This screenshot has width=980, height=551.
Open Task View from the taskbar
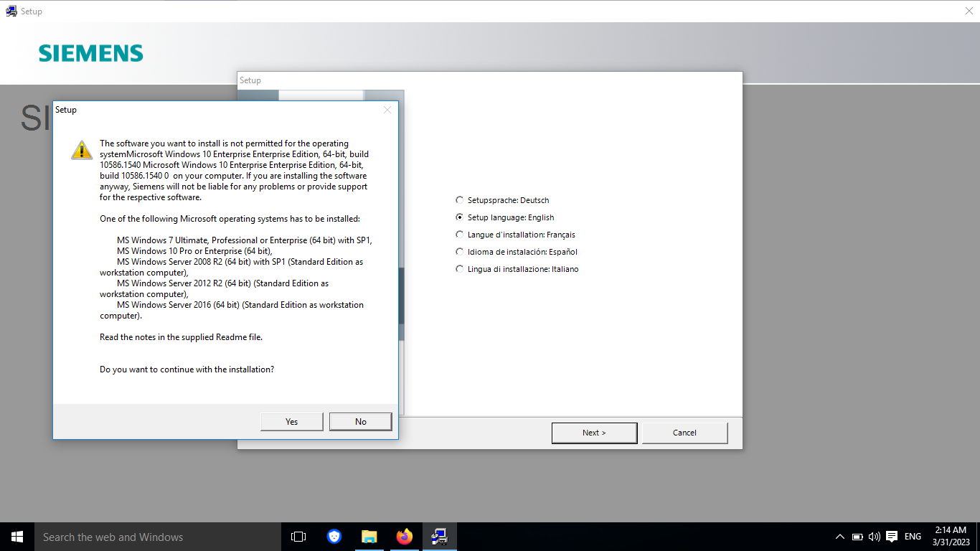click(x=298, y=537)
